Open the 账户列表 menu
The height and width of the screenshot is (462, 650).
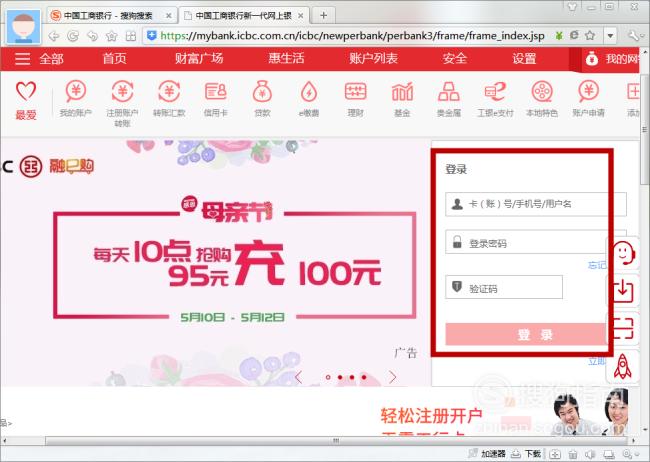[374, 58]
